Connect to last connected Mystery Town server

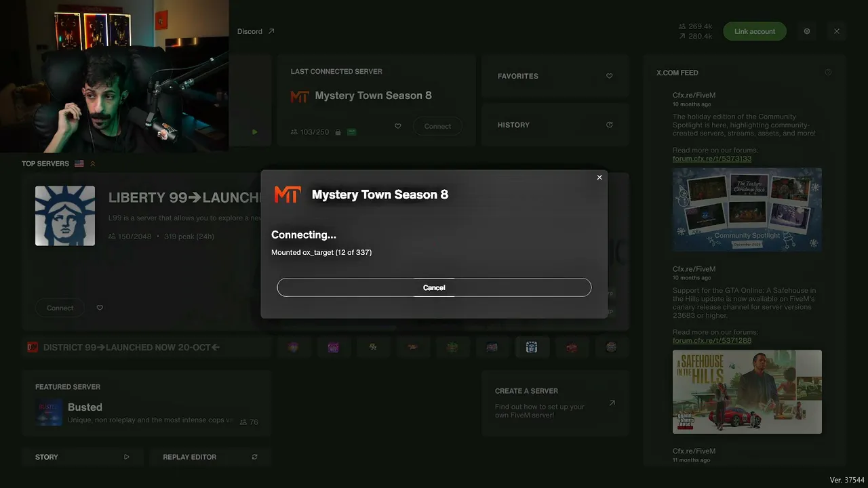pyautogui.click(x=437, y=126)
